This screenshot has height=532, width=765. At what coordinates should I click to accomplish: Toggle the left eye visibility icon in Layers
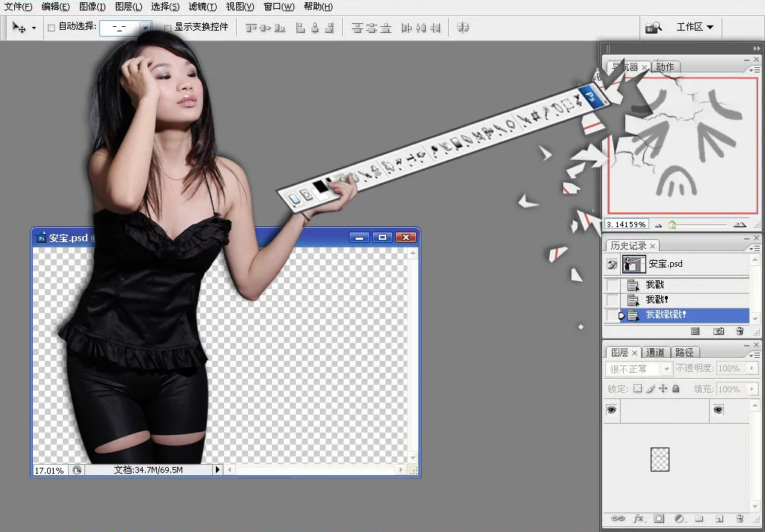coord(612,409)
